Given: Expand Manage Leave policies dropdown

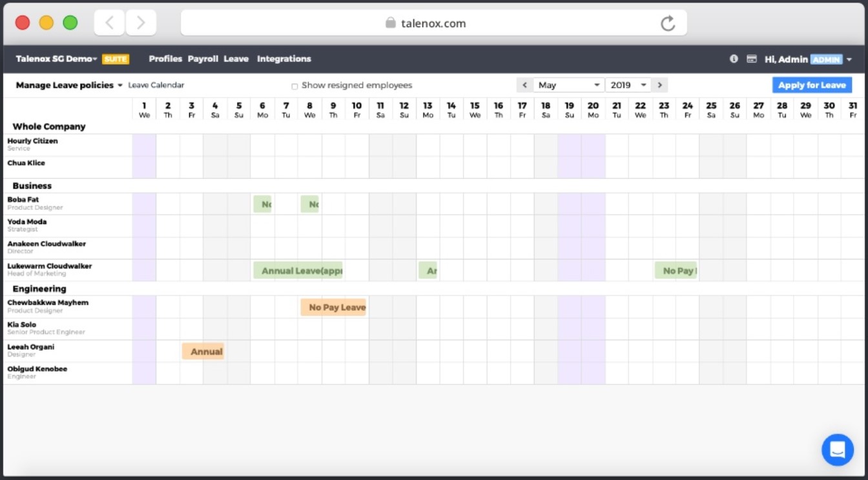Looking at the screenshot, I should coord(68,85).
